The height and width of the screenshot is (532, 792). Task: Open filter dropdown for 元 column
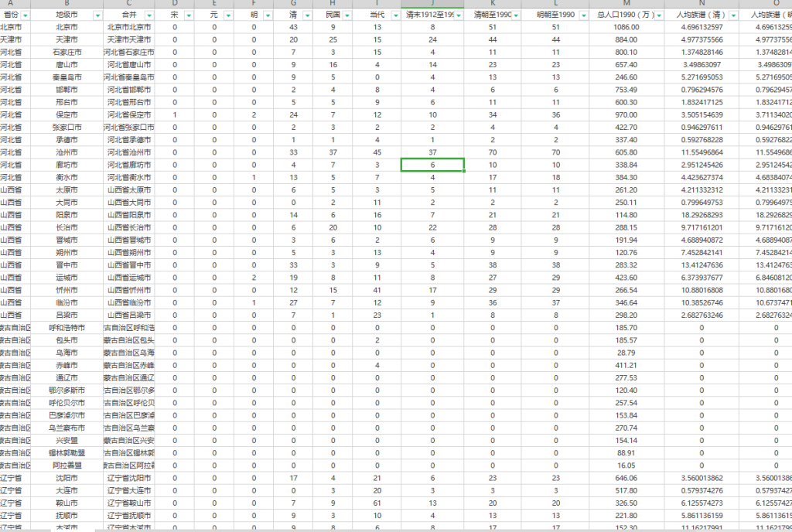pyautogui.click(x=227, y=15)
